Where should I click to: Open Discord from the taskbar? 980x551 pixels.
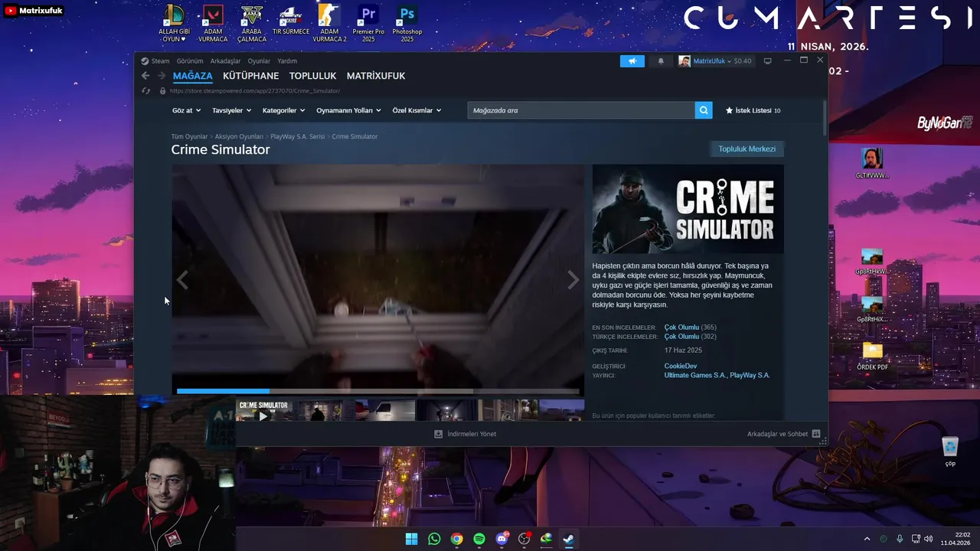click(x=502, y=539)
